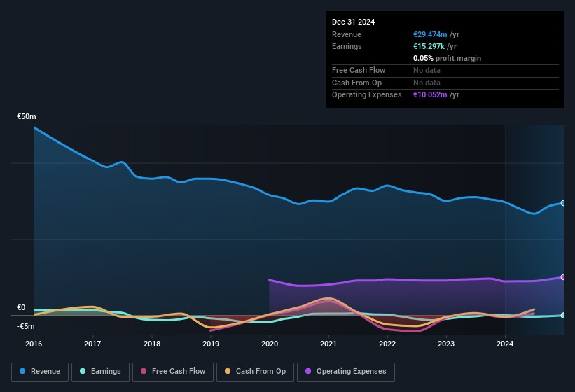Click the teal Earnings line end marker
Viewport: 575px width, 392px height.
562,316
